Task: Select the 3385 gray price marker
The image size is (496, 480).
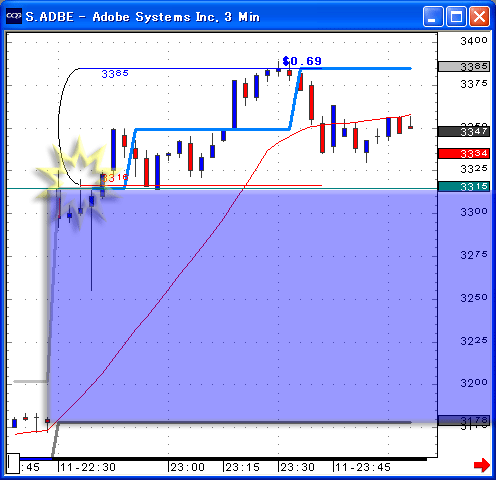Action: tap(464, 66)
